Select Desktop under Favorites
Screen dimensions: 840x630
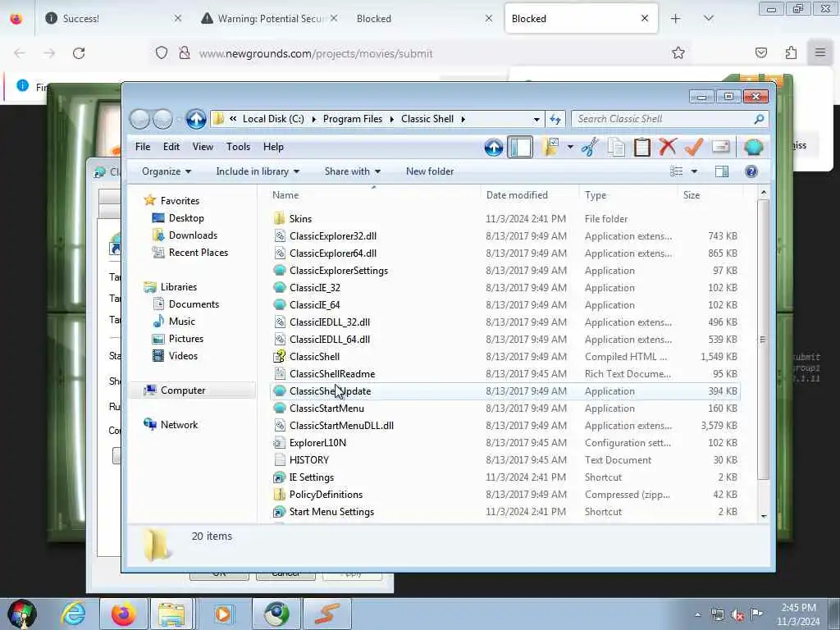(x=186, y=218)
